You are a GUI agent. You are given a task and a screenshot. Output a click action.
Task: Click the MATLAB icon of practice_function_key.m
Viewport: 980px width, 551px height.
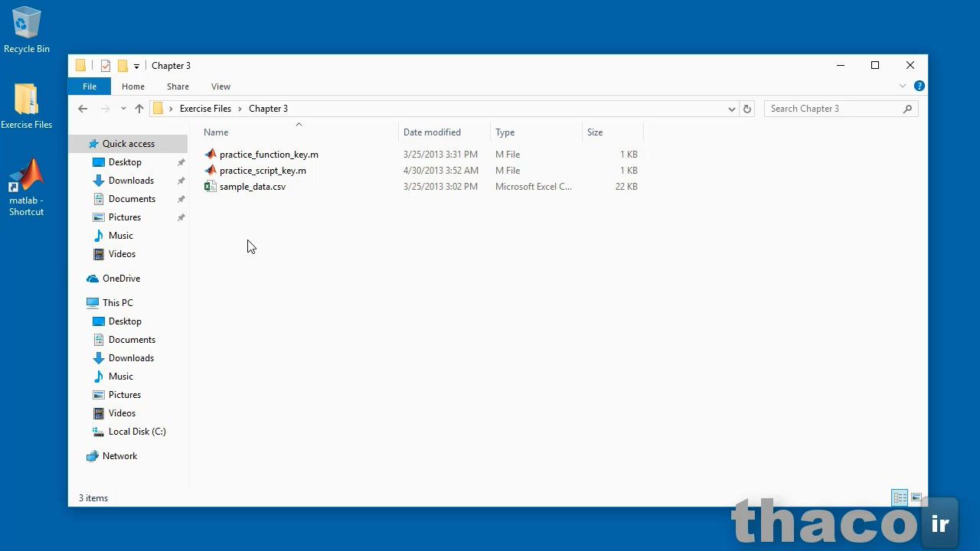(x=211, y=155)
